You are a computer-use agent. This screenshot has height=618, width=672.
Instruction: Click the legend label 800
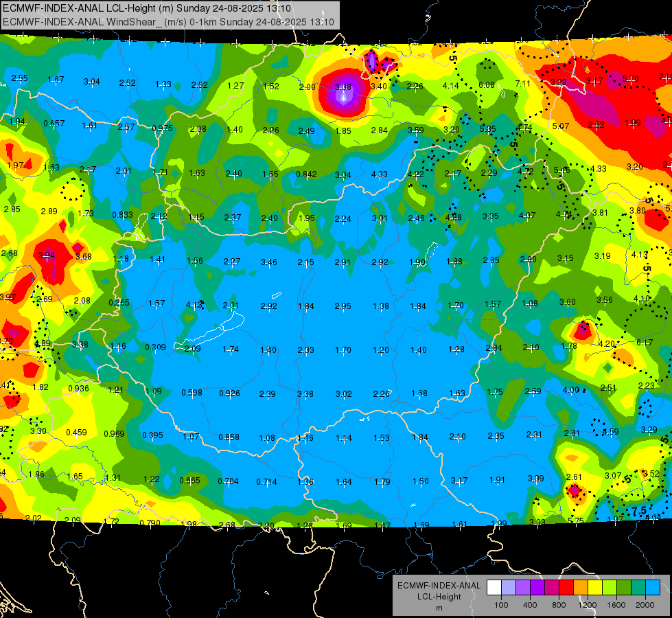(559, 605)
